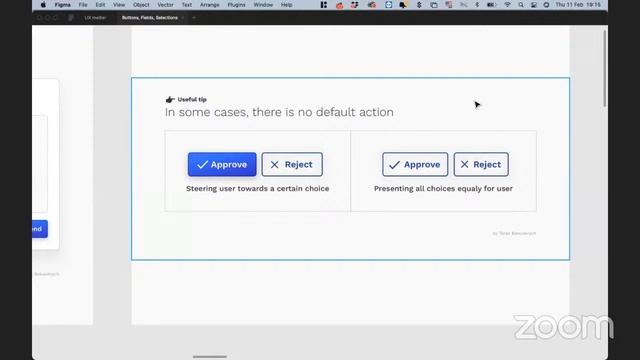Click Reject button next to blue Approve
The image size is (640, 360).
tap(292, 164)
